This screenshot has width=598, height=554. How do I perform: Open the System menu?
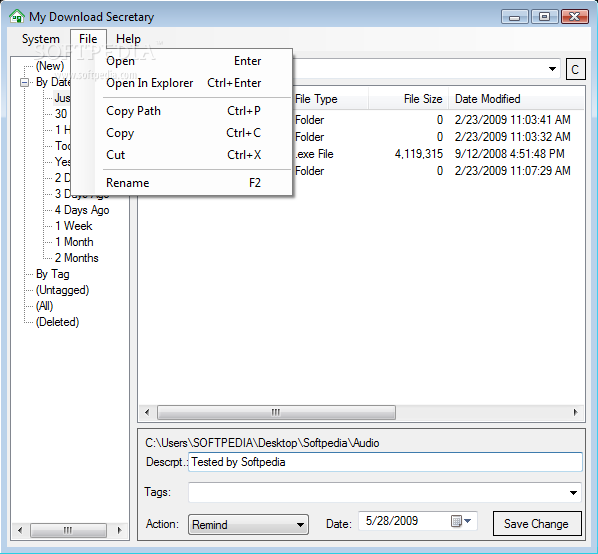pyautogui.click(x=41, y=39)
